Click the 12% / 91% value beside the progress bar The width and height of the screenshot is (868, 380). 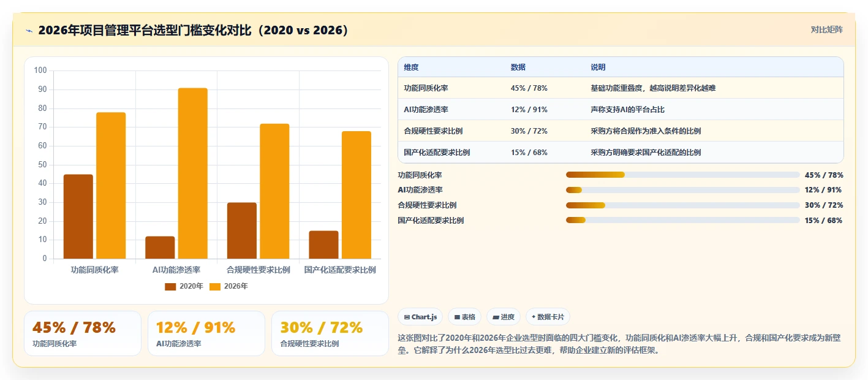pos(824,190)
